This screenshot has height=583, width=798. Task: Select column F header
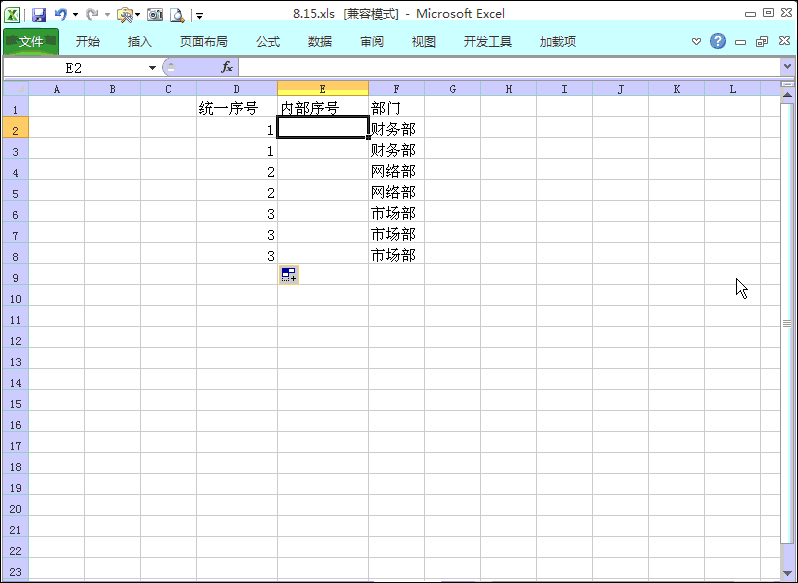(396, 89)
